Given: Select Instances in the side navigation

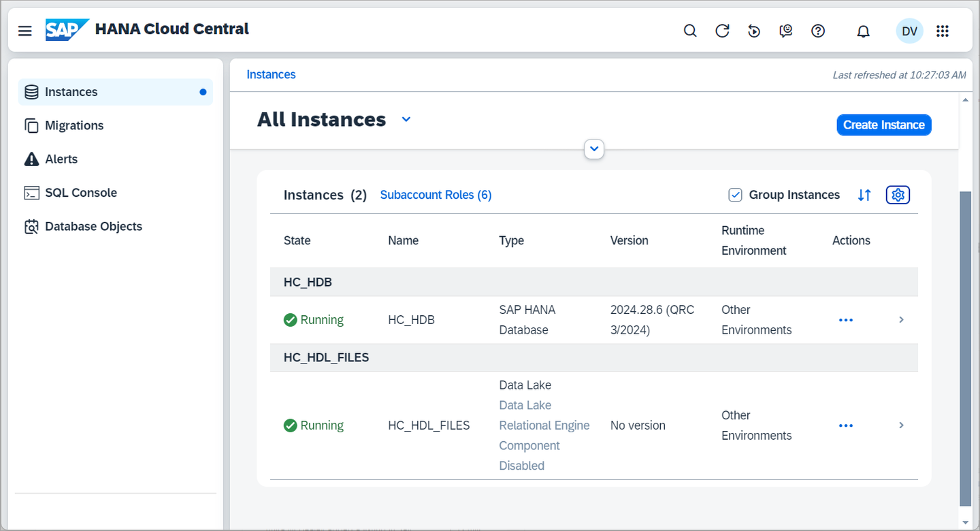Looking at the screenshot, I should click(x=116, y=92).
